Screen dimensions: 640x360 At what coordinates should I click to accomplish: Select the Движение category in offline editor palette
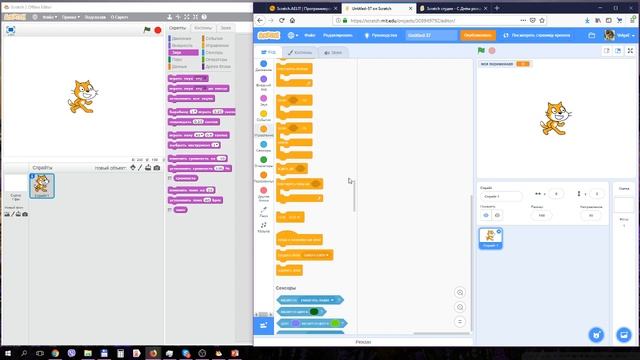tap(184, 38)
